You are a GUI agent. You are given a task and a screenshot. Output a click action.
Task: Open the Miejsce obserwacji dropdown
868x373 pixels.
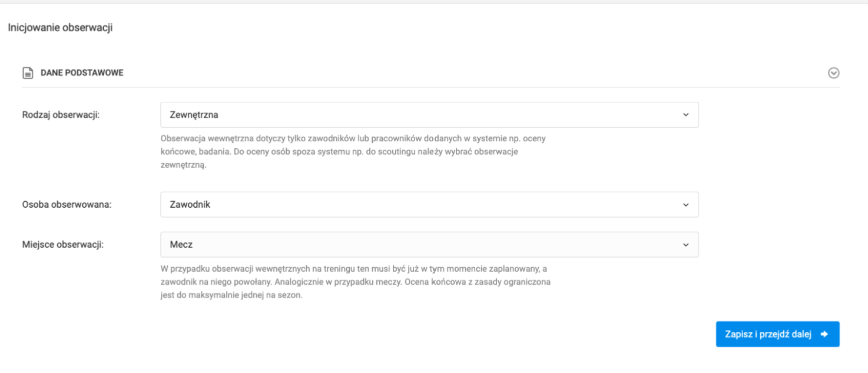(429, 245)
